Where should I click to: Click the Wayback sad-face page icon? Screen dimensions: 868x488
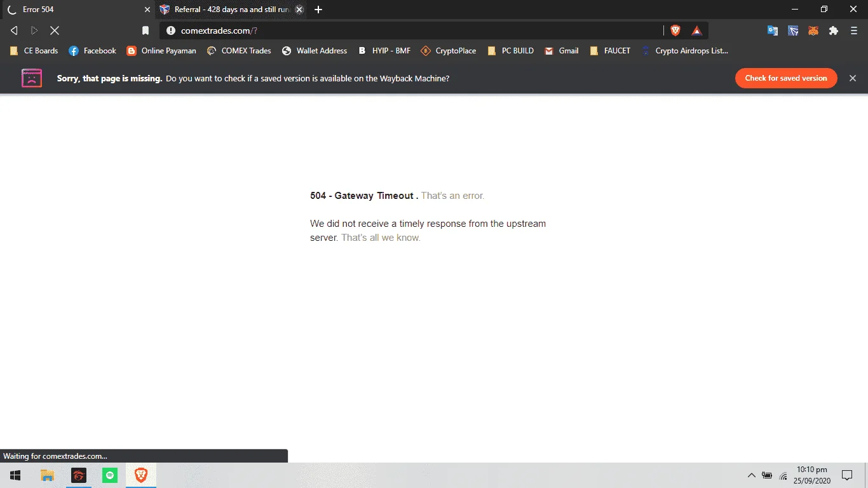(32, 78)
